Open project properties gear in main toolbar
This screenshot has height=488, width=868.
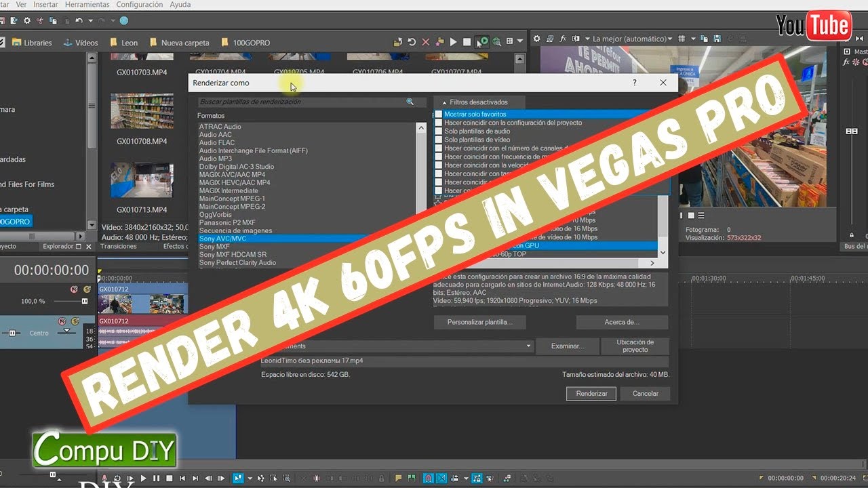27,21
